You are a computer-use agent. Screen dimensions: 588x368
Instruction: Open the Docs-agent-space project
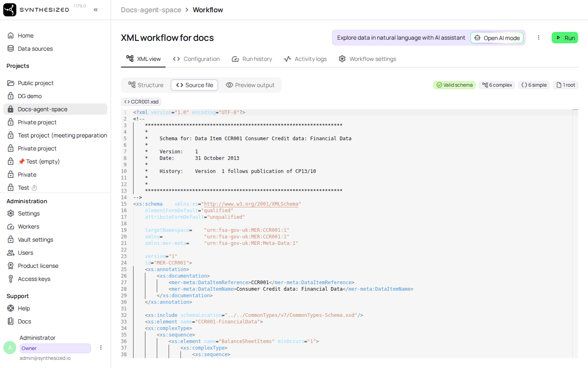55,109
